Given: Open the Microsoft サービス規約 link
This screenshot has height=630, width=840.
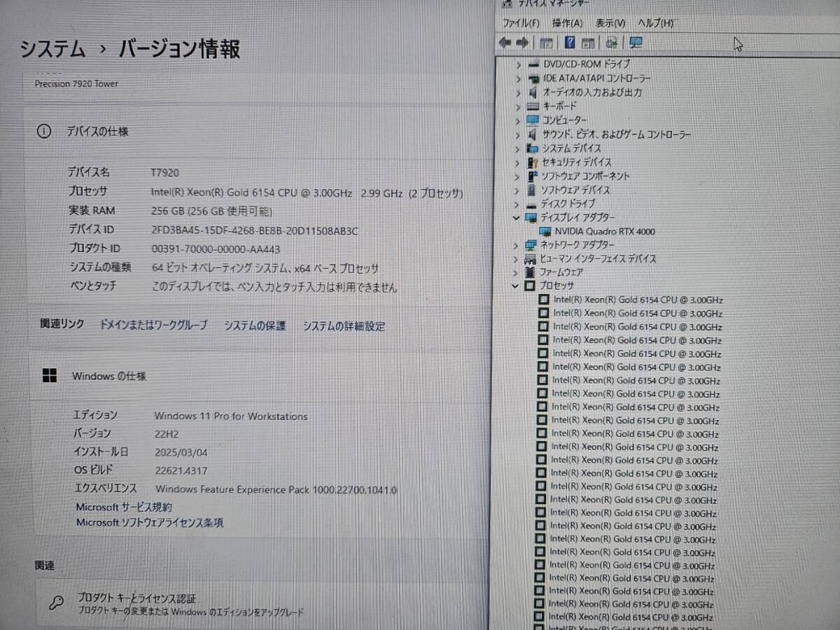Looking at the screenshot, I should 124,507.
